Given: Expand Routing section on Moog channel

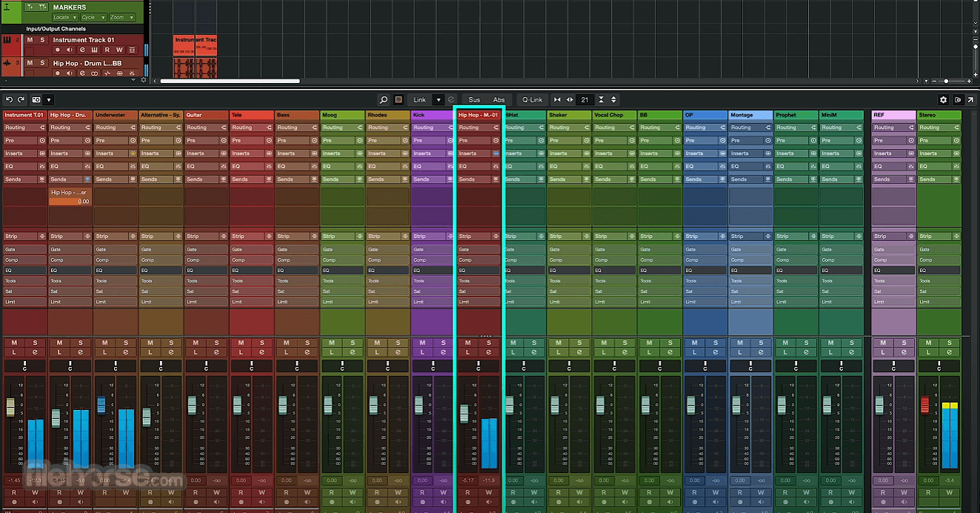Looking at the screenshot, I should (342, 128).
